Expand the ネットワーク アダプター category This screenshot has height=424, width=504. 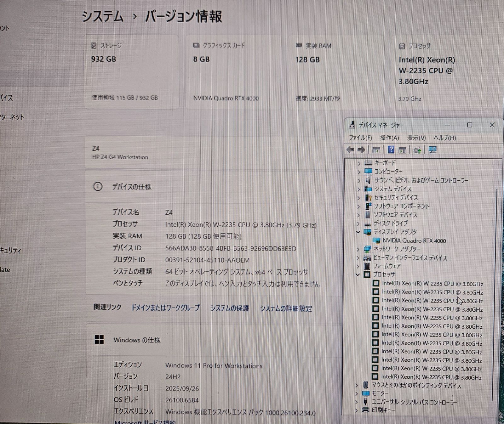click(x=359, y=249)
